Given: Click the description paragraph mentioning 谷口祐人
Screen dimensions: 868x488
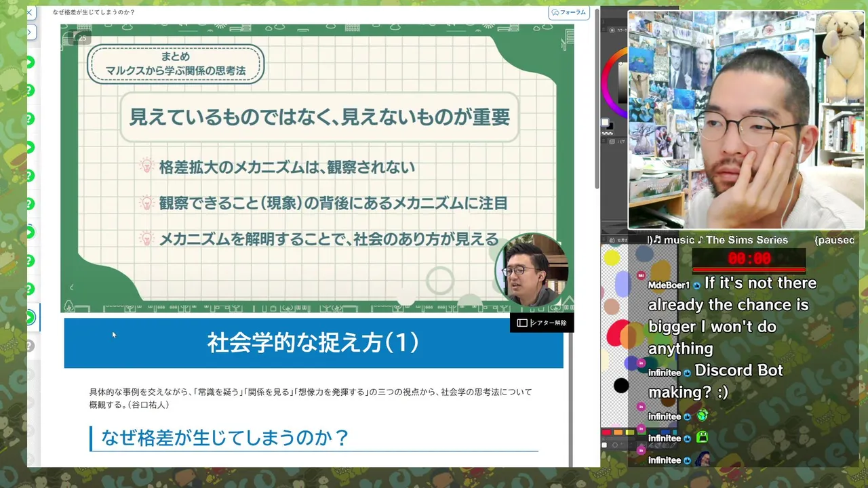Looking at the screenshot, I should click(311, 398).
